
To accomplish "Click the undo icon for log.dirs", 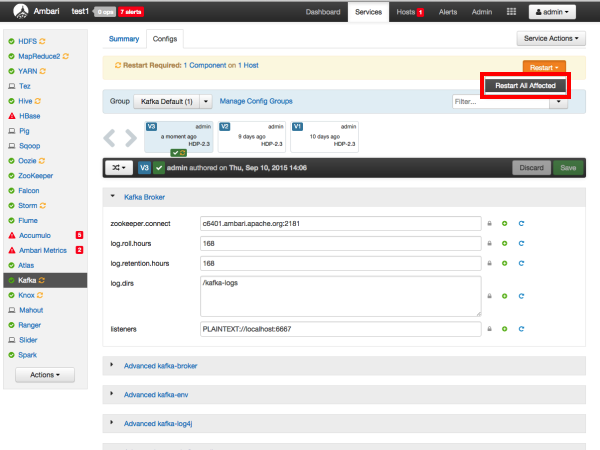I will (521, 296).
